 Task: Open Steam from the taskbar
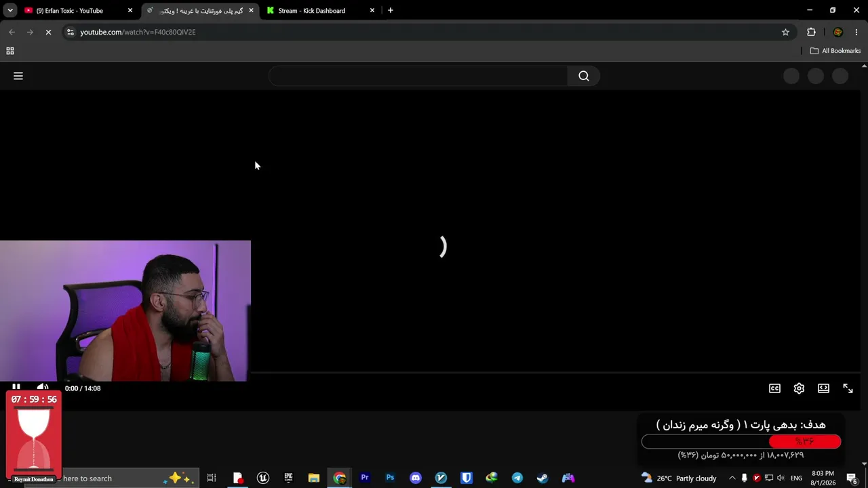tap(542, 478)
